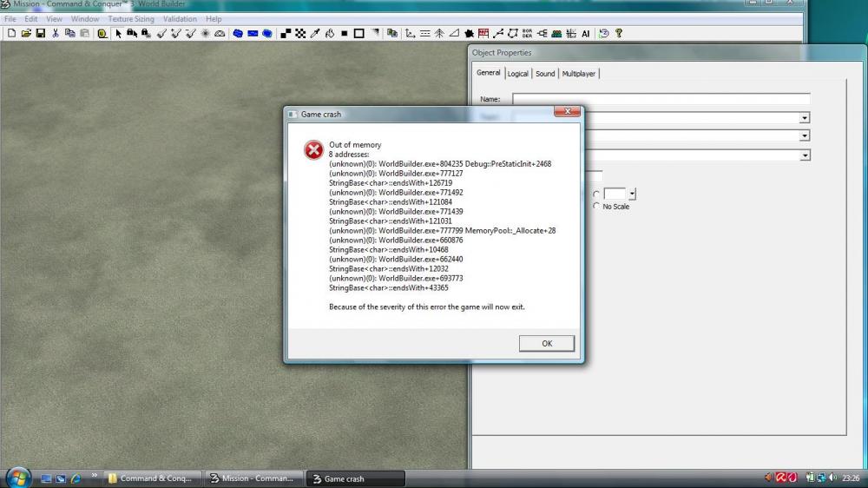Switch to the Logical tab
This screenshot has height=488, width=868.
click(x=518, y=74)
